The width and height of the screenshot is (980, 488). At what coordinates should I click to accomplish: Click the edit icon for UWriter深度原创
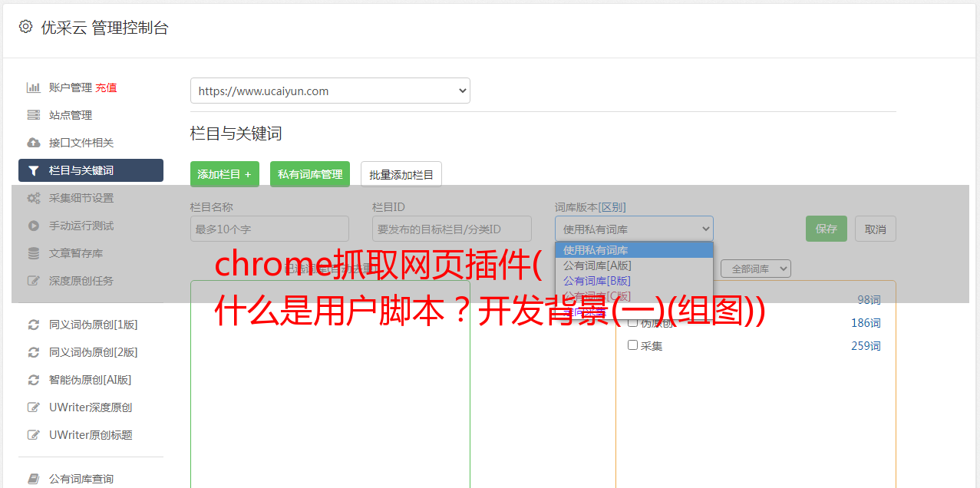(34, 407)
